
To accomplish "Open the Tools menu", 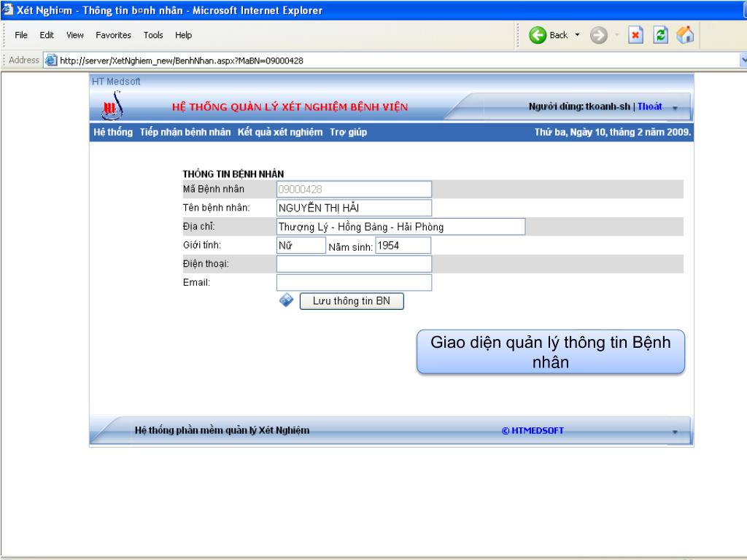I will click(x=153, y=35).
